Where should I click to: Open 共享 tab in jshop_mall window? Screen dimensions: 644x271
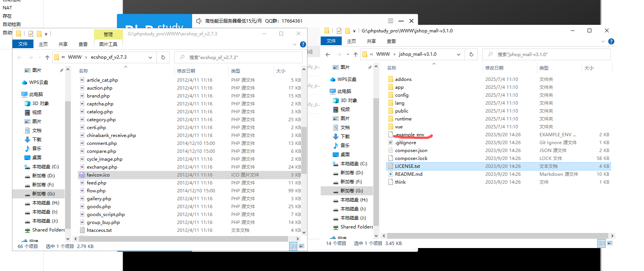[x=371, y=41]
